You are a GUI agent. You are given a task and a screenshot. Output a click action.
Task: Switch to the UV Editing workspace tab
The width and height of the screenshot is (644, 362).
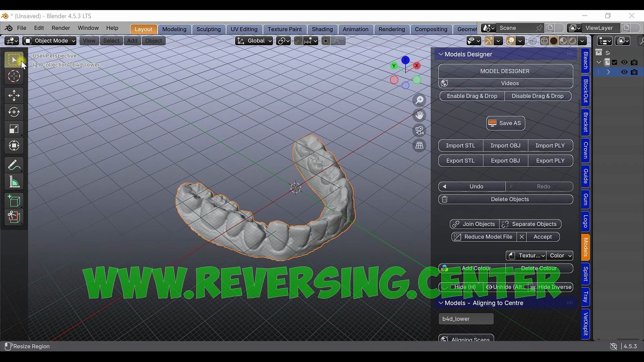tap(244, 29)
